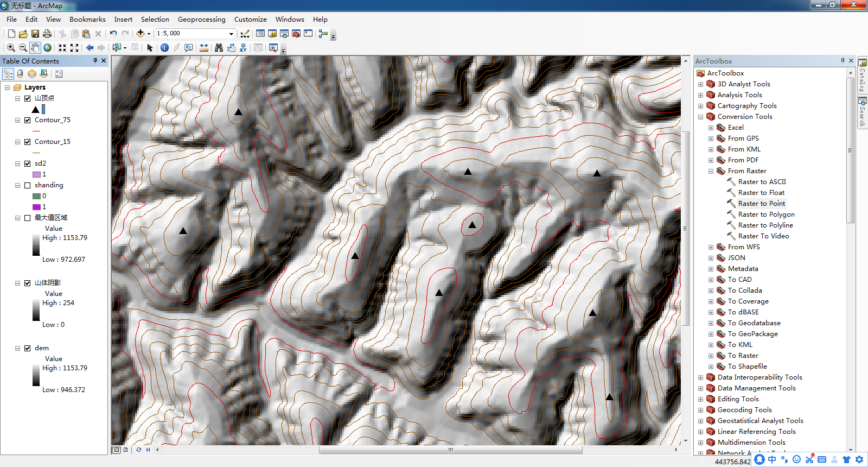
Task: Collapse the dem layer legend
Action: [x=17, y=348]
